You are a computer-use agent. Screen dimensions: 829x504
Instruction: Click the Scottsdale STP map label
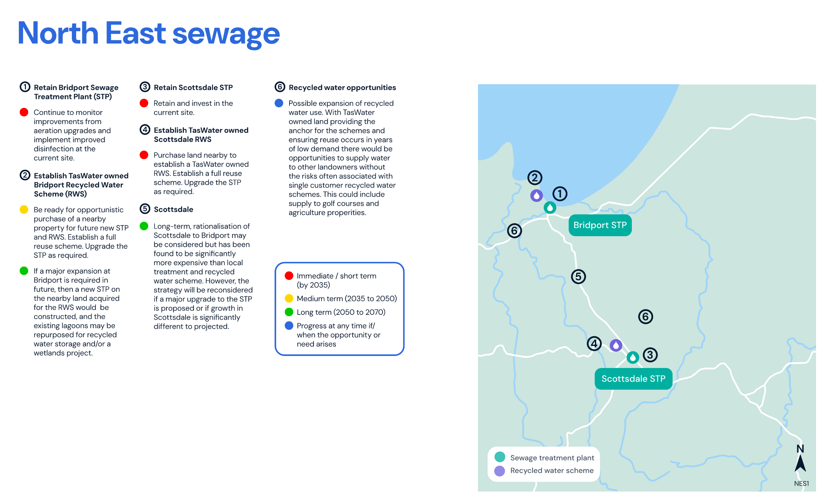633,379
